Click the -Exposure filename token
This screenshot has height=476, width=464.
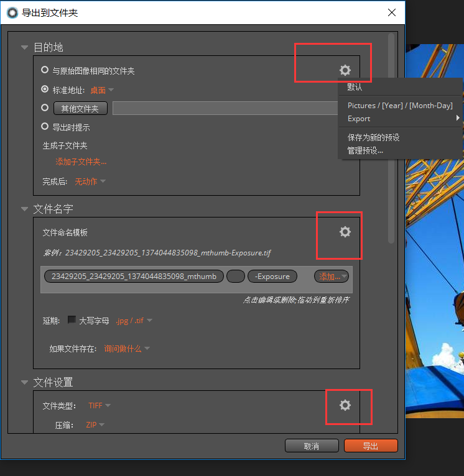[272, 277]
